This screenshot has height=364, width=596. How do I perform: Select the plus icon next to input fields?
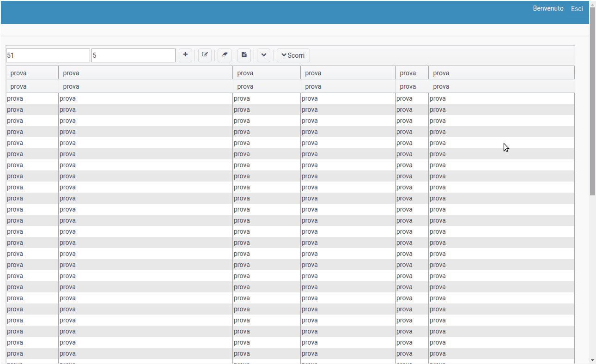click(185, 55)
